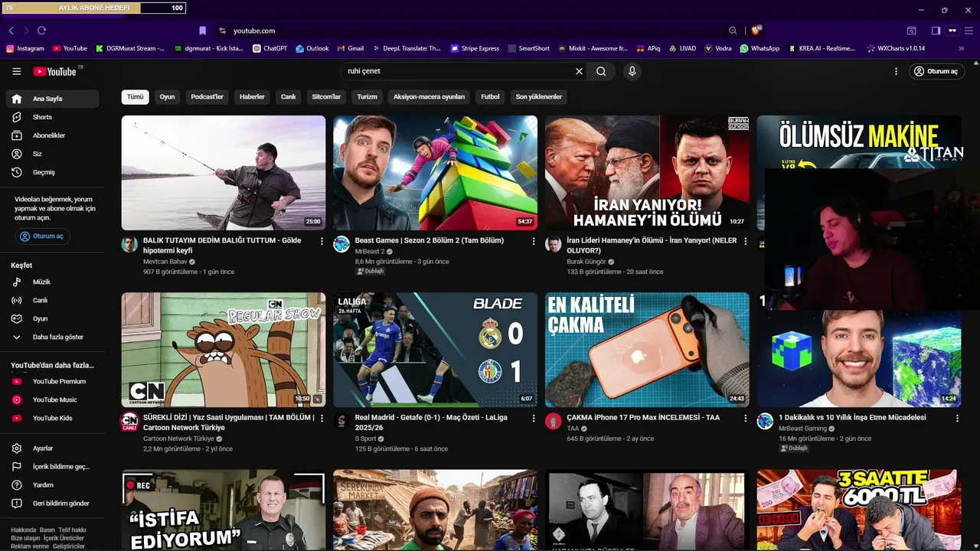The image size is (980, 551).
Task: Start voice search with the microphone
Action: click(632, 71)
